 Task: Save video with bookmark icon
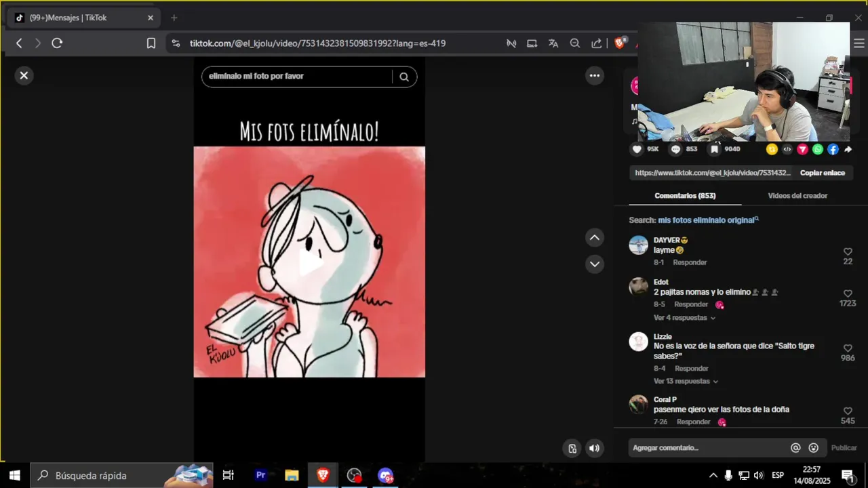coord(714,149)
